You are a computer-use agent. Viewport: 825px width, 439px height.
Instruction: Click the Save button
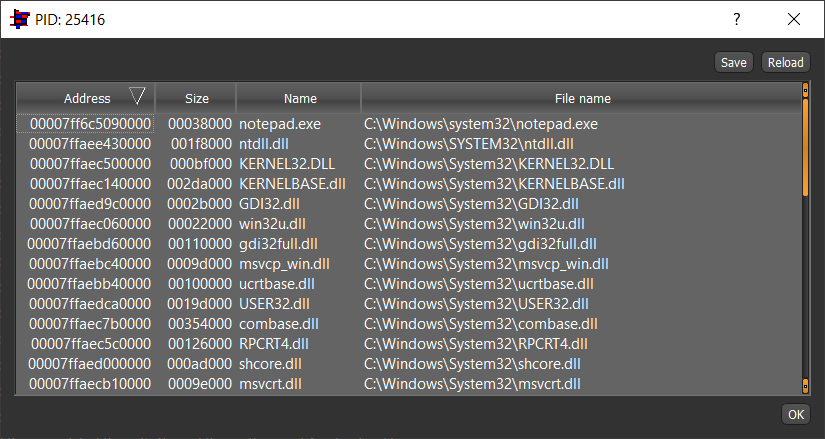[733, 62]
